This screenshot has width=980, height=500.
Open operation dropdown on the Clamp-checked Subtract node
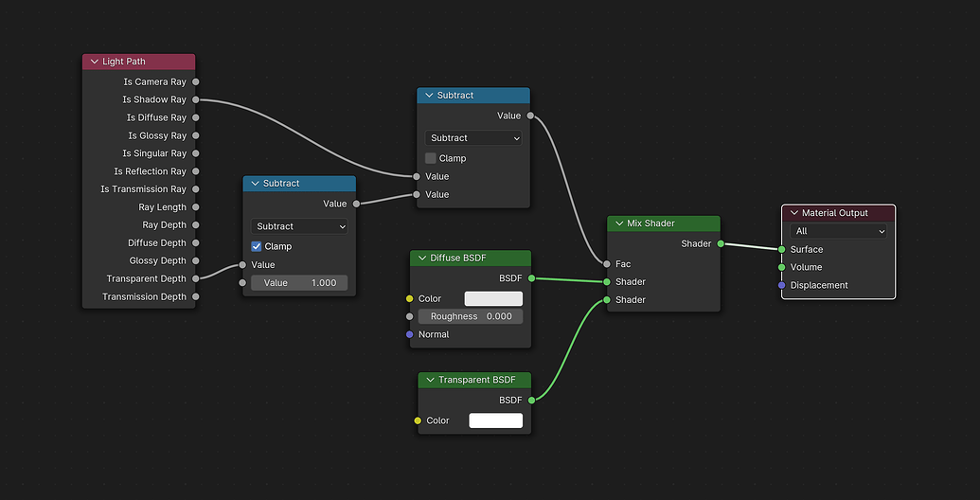click(299, 226)
